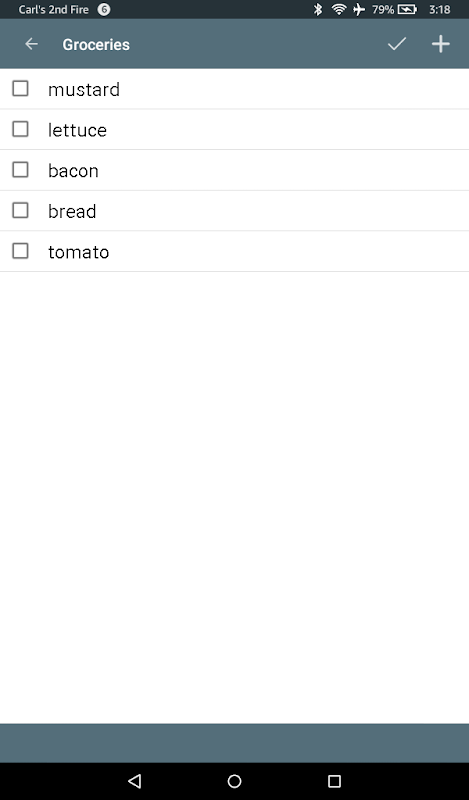Add a new item with plus icon
469x800 pixels.
440,44
